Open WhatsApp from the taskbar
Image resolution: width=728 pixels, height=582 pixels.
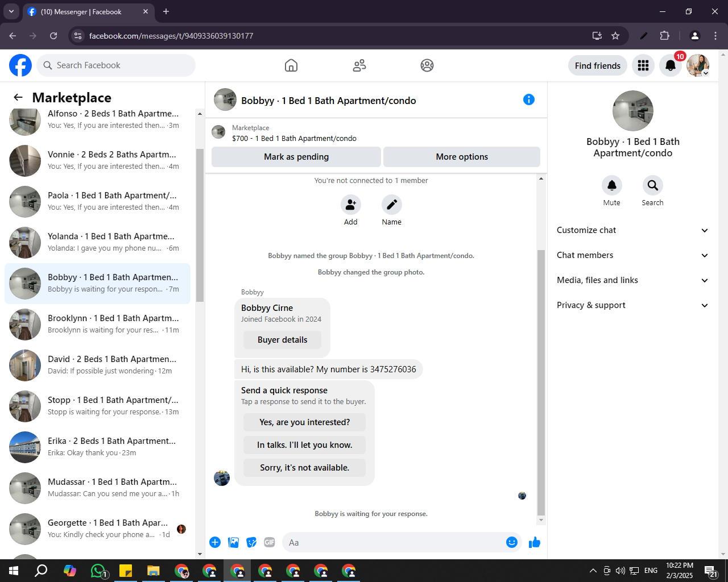tap(98, 571)
